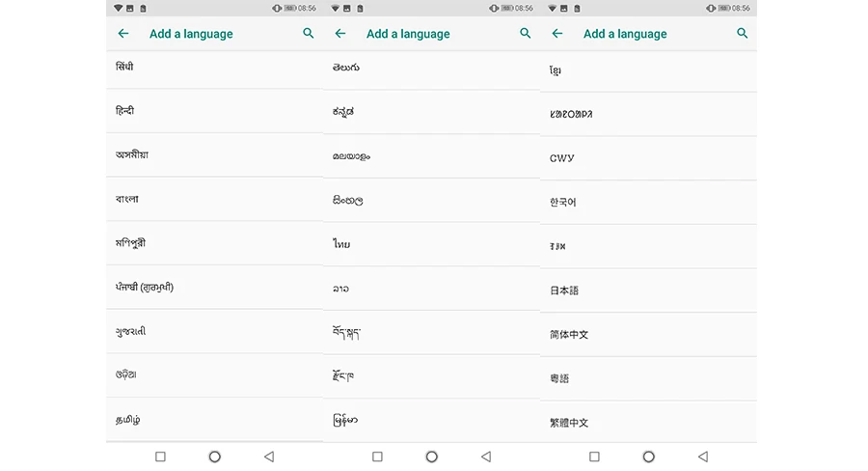The image size is (868, 471).
Task: Select ગુજરાતી (Gujarati) language
Action: [215, 331]
